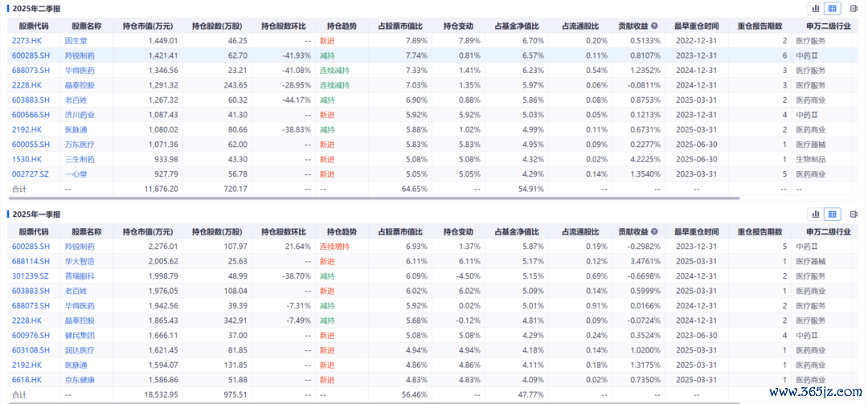Sort 二季报 table by 占股票市值比 header
Viewport: 868px width, 404px height.
coord(400,26)
